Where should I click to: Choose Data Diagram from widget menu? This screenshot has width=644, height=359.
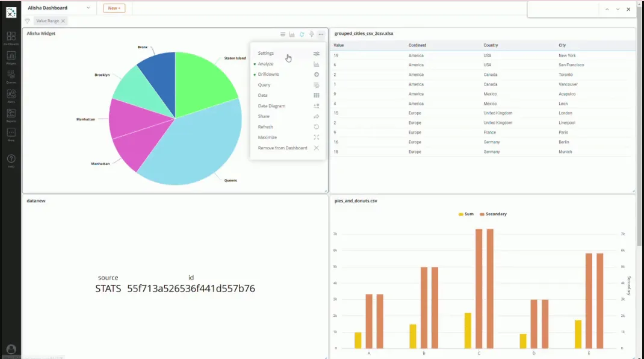271,106
